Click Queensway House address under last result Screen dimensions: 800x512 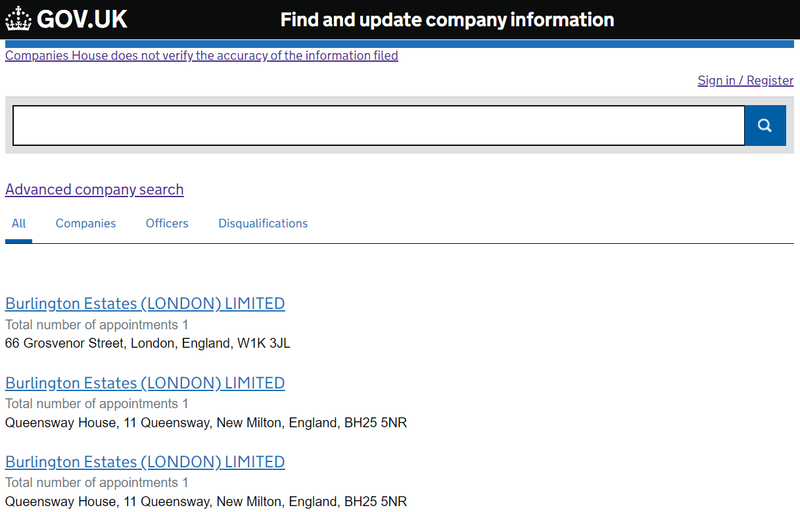pos(206,502)
